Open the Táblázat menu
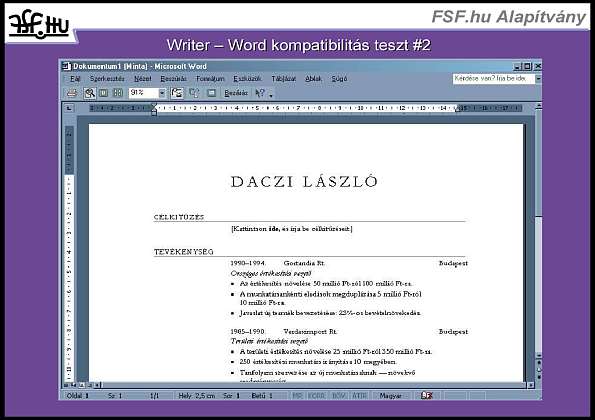This screenshot has width=595, height=420. (283, 79)
